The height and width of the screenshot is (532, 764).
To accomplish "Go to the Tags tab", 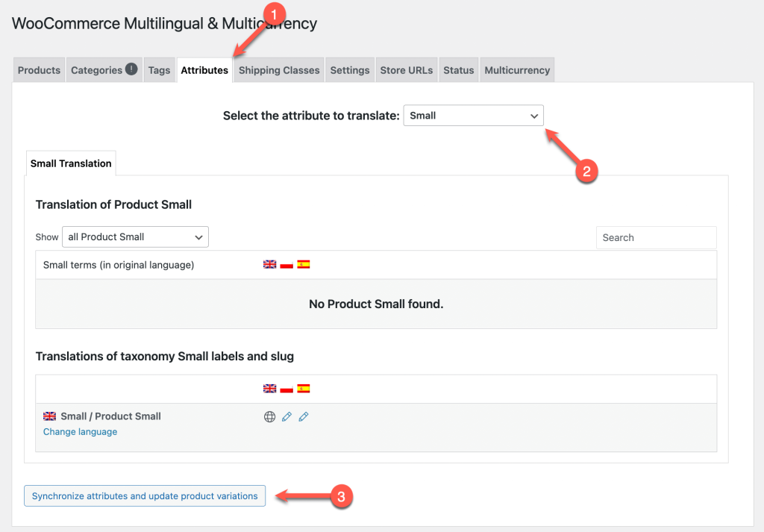I will 160,70.
